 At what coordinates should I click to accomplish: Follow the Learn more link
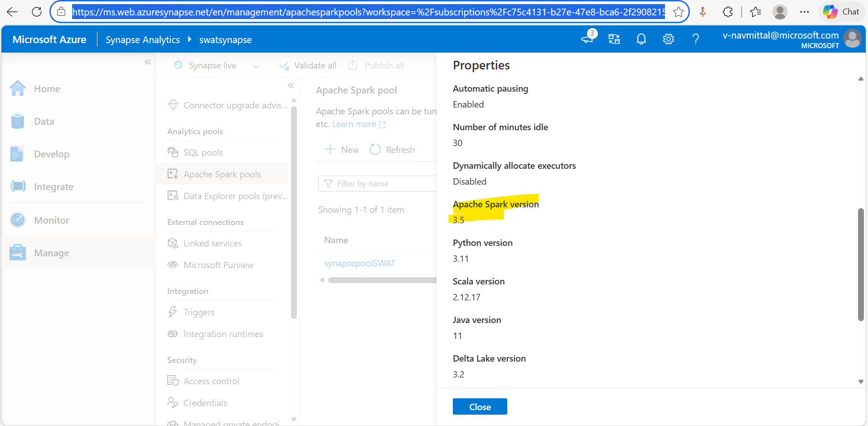pyautogui.click(x=359, y=124)
